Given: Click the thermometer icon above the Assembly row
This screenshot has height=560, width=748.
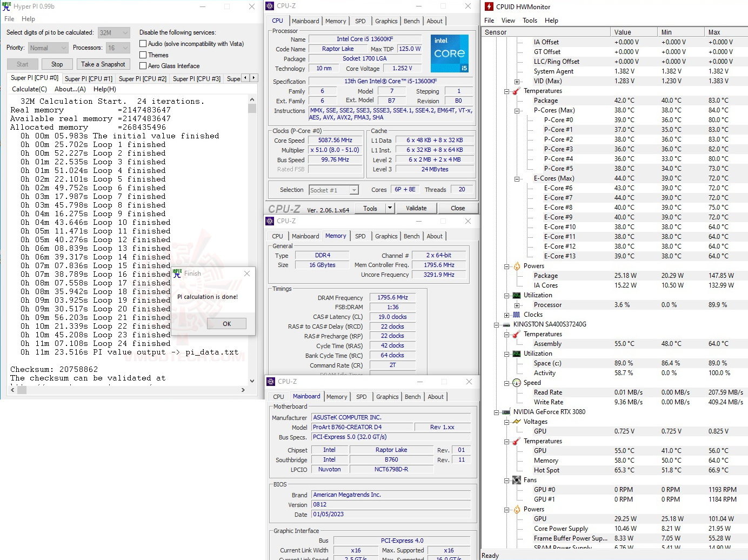Looking at the screenshot, I should 517,334.
